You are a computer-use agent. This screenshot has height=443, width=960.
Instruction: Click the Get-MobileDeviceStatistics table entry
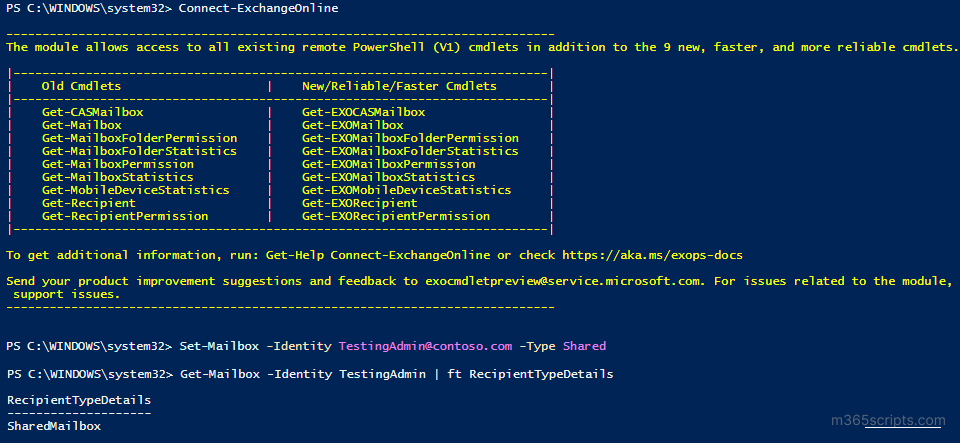coord(135,190)
